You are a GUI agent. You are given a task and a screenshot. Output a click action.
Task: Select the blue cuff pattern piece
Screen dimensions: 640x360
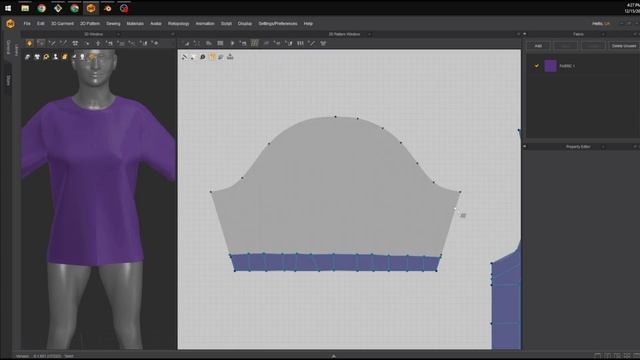pyautogui.click(x=336, y=262)
